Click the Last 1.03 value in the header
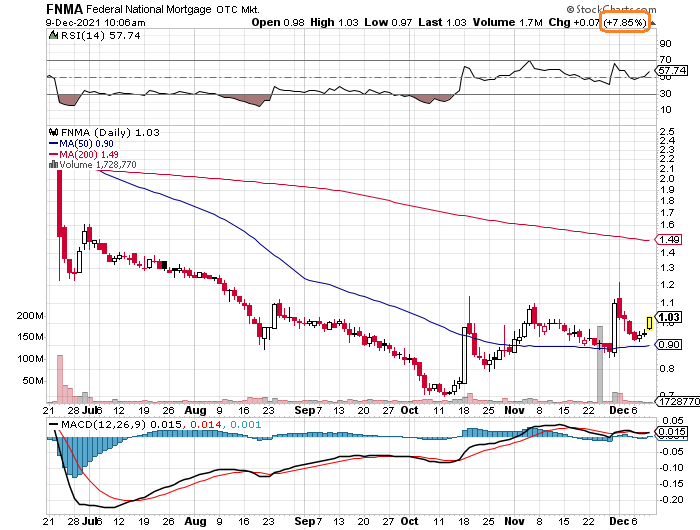The width and height of the screenshot is (700, 530). pos(442,22)
